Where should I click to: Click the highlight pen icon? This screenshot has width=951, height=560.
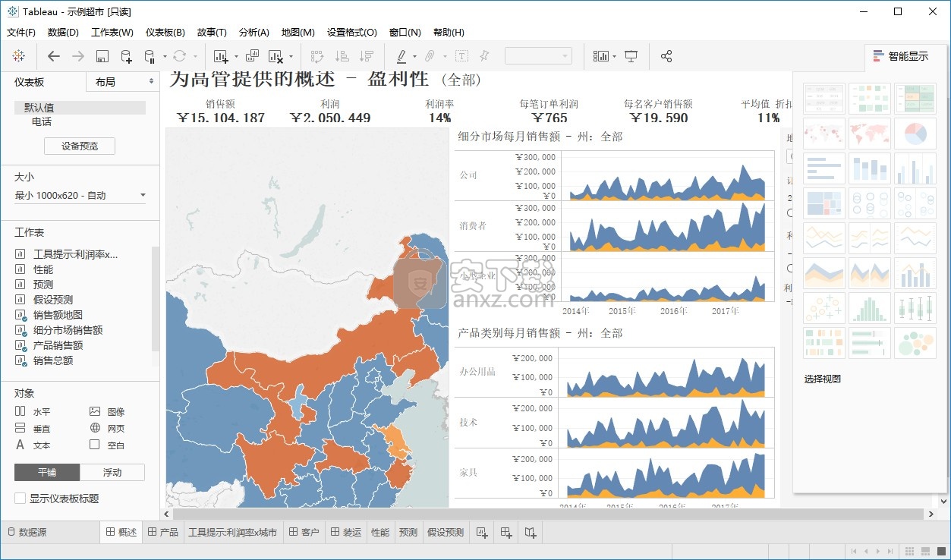[401, 56]
